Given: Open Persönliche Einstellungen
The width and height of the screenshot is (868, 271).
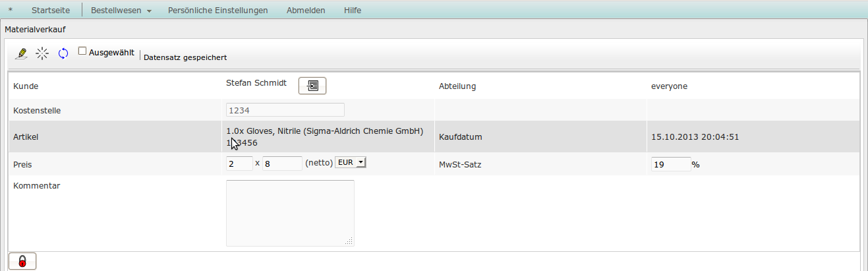Looking at the screenshot, I should (218, 11).
